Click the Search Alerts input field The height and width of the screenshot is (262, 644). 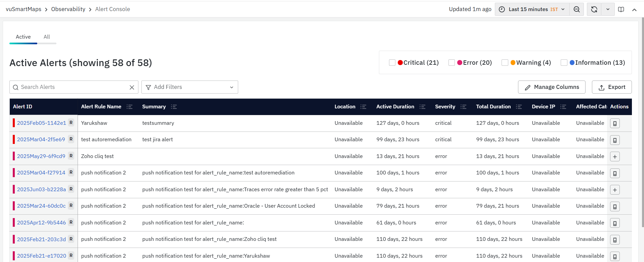[71, 87]
